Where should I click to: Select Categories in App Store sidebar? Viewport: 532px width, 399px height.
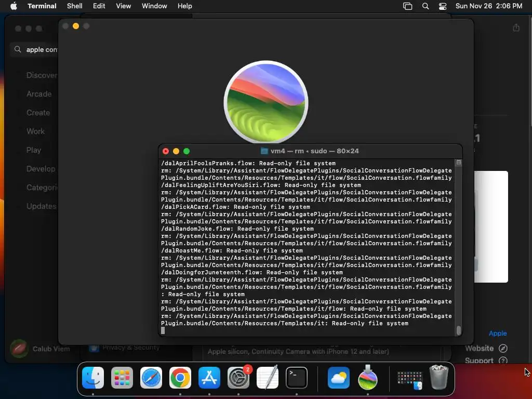point(42,187)
